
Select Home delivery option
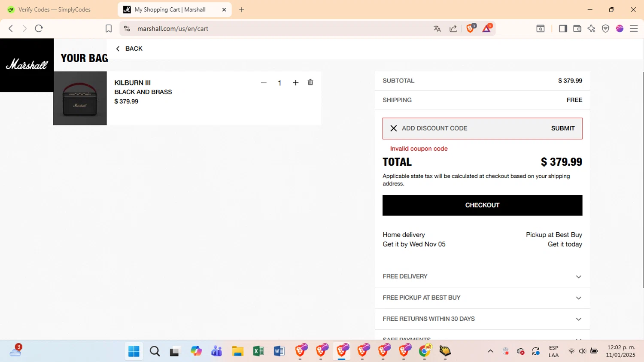click(x=414, y=240)
